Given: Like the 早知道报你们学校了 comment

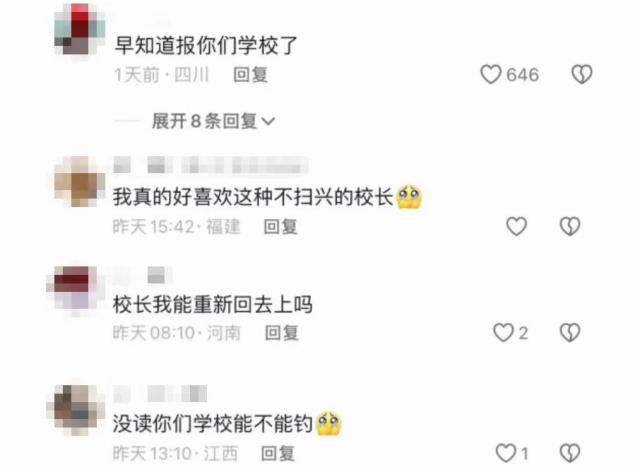Looking at the screenshot, I should point(491,75).
